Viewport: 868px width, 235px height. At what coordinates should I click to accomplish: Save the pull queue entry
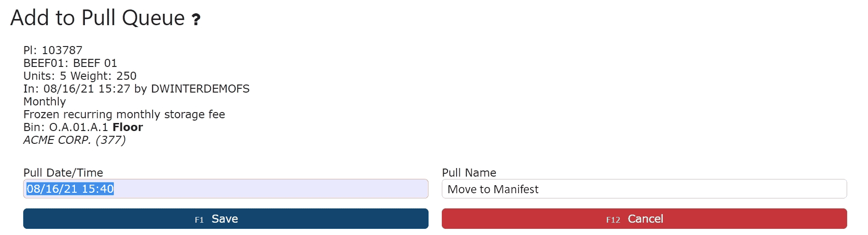coord(226,219)
